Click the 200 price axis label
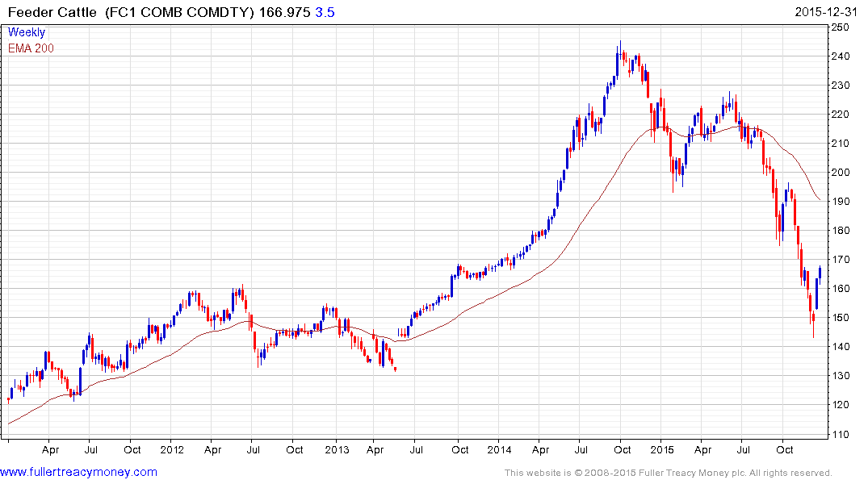Viewport: 868px width, 484px height. click(x=841, y=172)
